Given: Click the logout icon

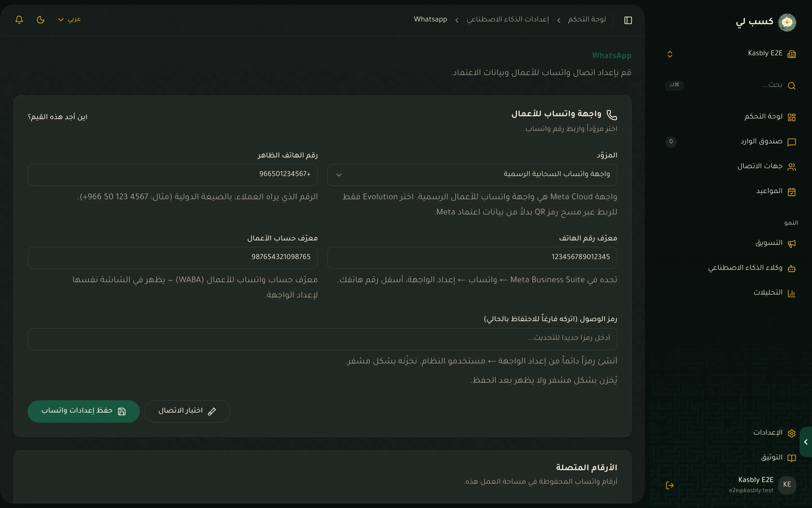Looking at the screenshot, I should click(x=670, y=485).
